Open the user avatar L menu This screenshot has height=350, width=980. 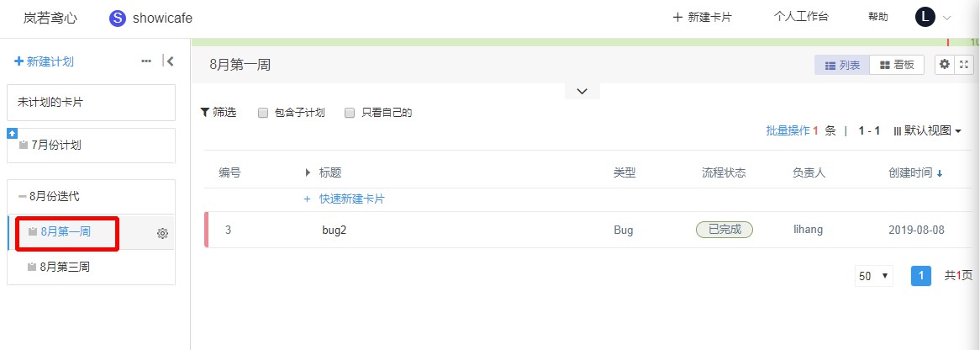click(x=925, y=18)
